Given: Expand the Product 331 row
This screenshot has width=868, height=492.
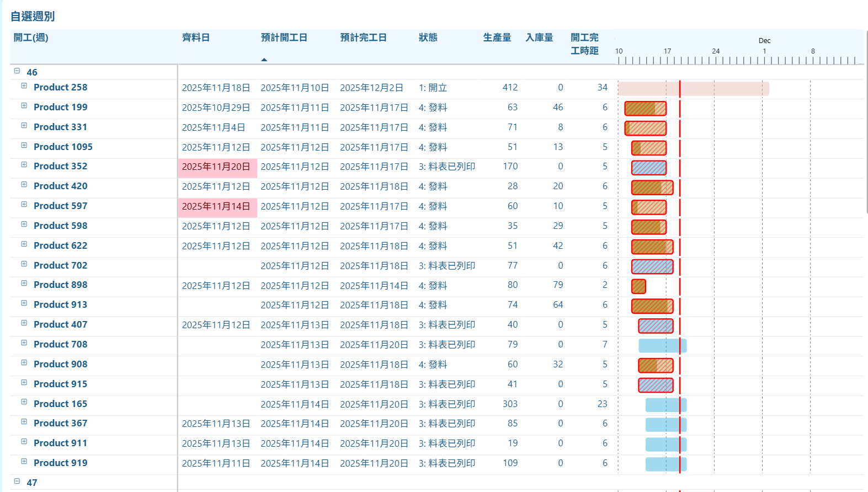Looking at the screenshot, I should point(24,126).
